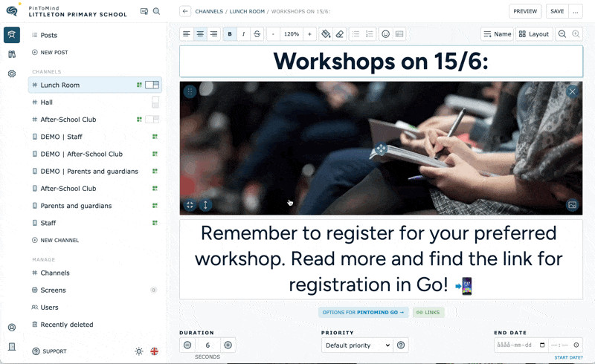Open Channels under Manage
Image resolution: width=595 pixels, height=364 pixels.
pyautogui.click(x=51, y=273)
